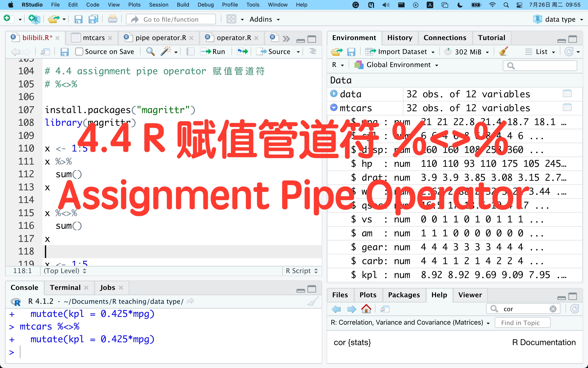The image size is (588, 368).
Task: Go back to previous source location
Action: click(x=16, y=52)
